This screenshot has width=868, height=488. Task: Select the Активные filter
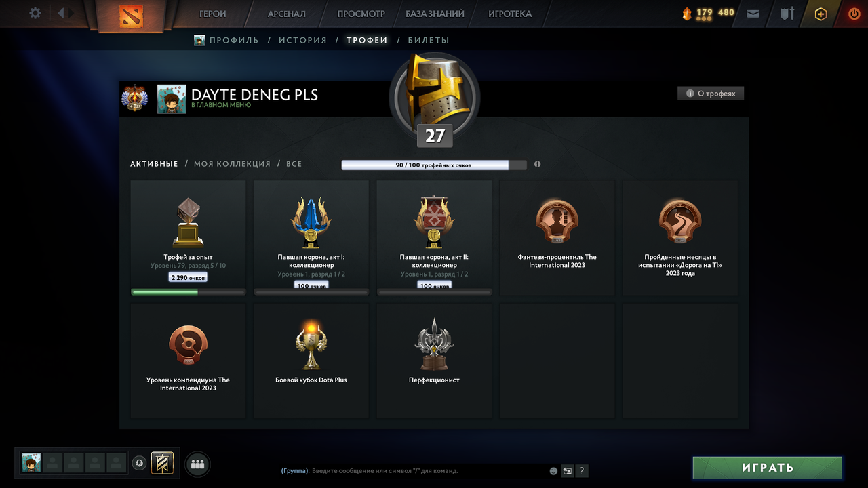click(x=154, y=164)
